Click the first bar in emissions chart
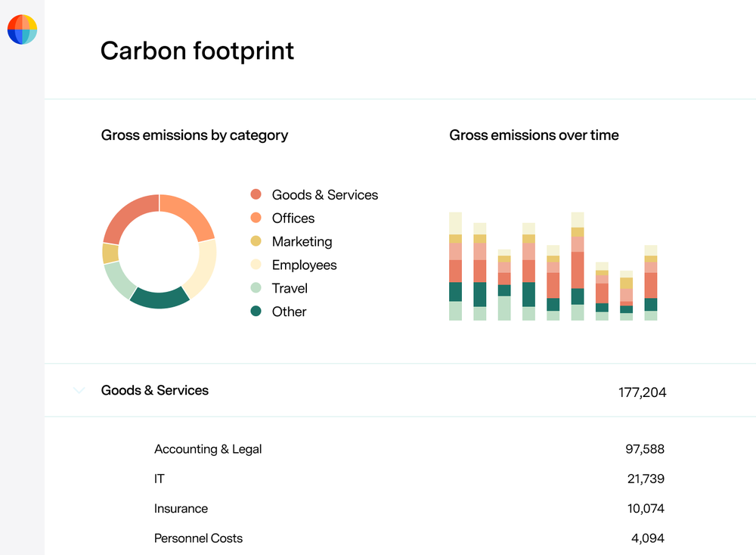 (x=455, y=266)
